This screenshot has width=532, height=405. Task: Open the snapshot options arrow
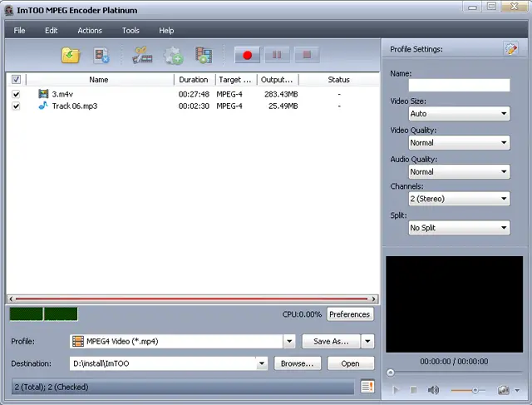tap(517, 390)
